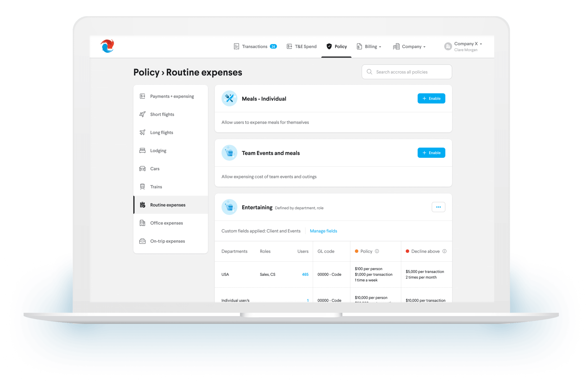Go to Lodging section
The height and width of the screenshot is (381, 588).
point(170,151)
